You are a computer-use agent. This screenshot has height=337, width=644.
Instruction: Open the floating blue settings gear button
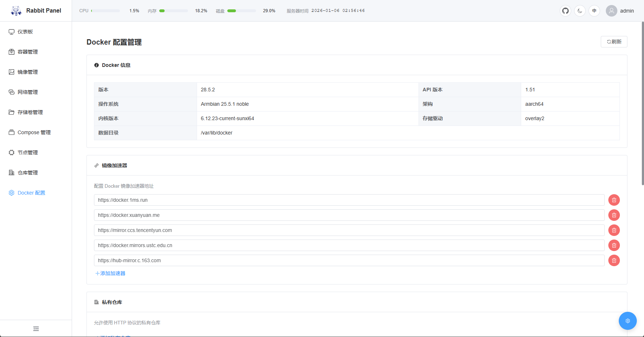pyautogui.click(x=628, y=321)
